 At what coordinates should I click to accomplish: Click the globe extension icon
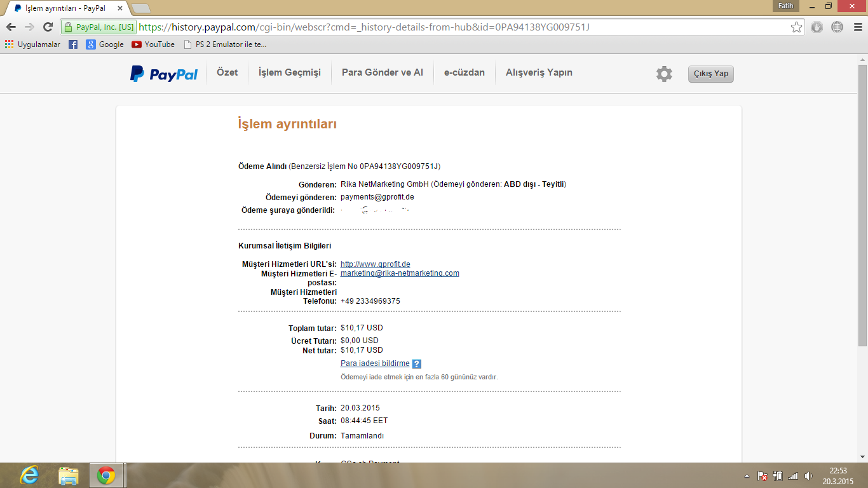tap(837, 27)
